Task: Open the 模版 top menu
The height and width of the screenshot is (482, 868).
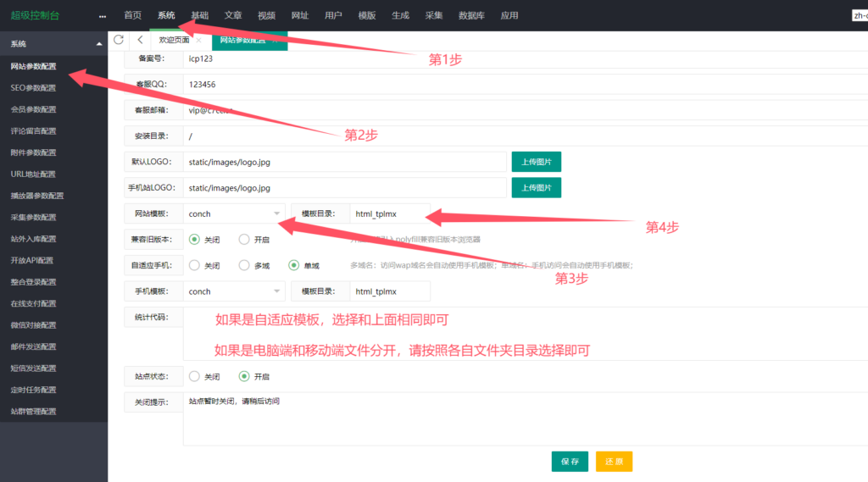Action: click(367, 15)
